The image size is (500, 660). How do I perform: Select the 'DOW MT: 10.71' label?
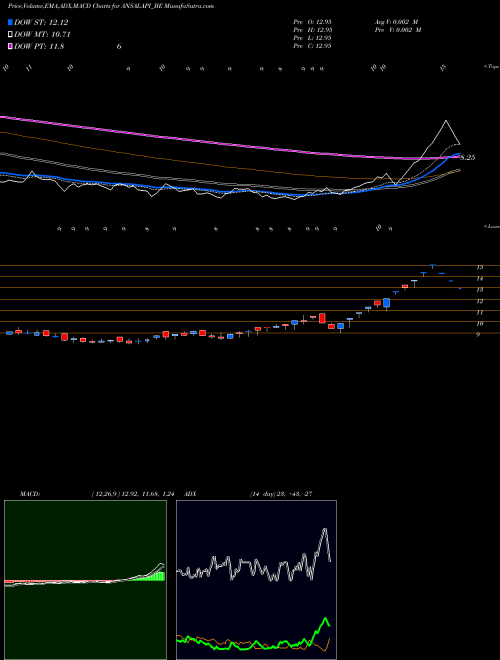(x=42, y=35)
